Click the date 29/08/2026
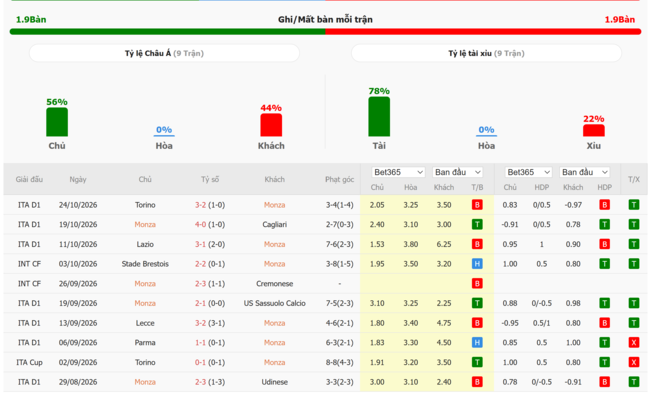This screenshot has width=650, height=393. (x=78, y=382)
